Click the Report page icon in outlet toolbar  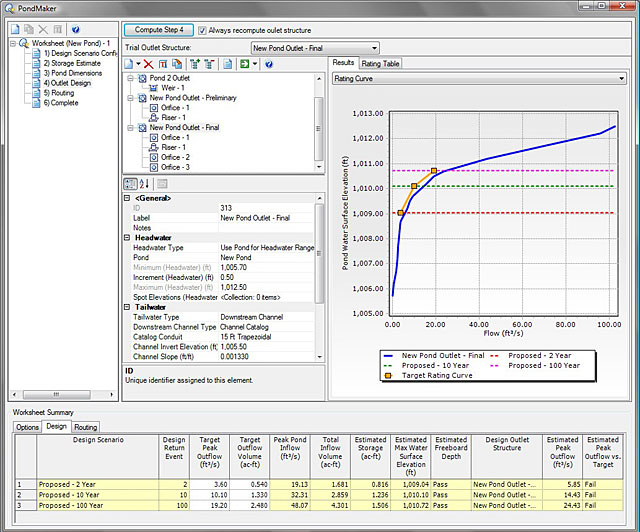click(228, 64)
